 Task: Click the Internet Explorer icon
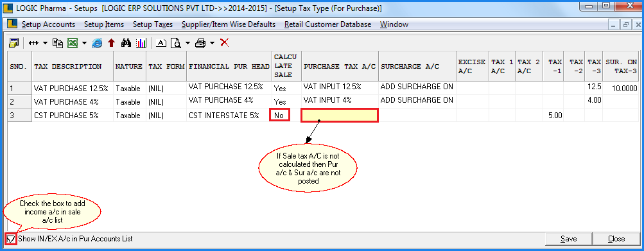[x=97, y=43]
